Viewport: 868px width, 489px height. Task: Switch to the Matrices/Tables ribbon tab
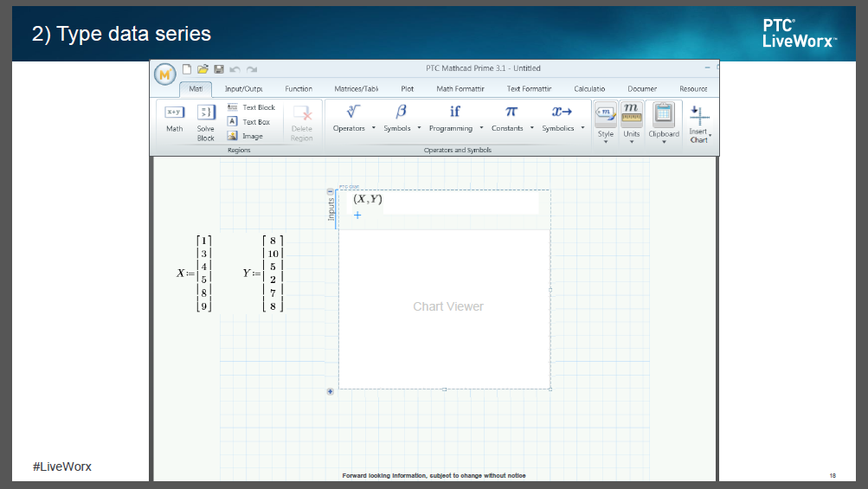356,88
